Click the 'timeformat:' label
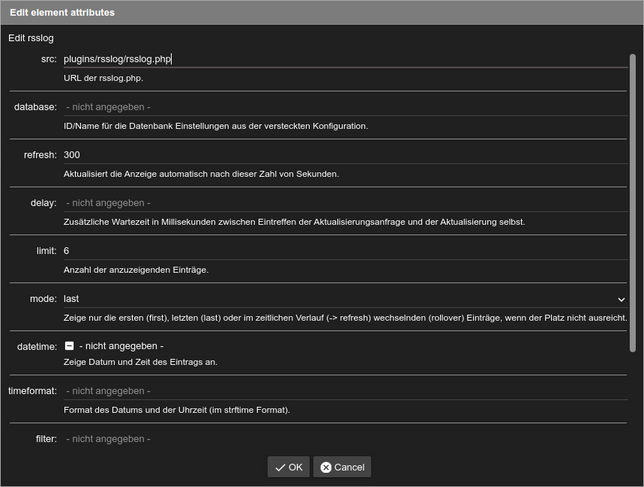The width and height of the screenshot is (644, 487). click(x=32, y=391)
